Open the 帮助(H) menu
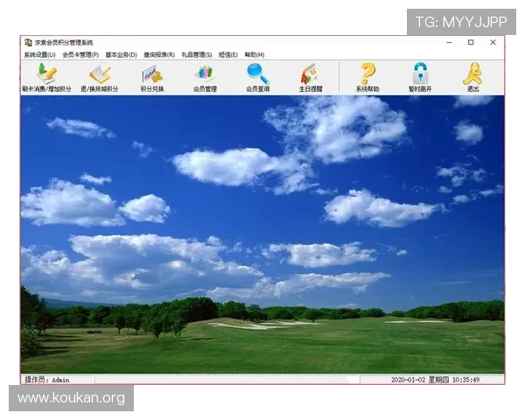 [x=255, y=54]
